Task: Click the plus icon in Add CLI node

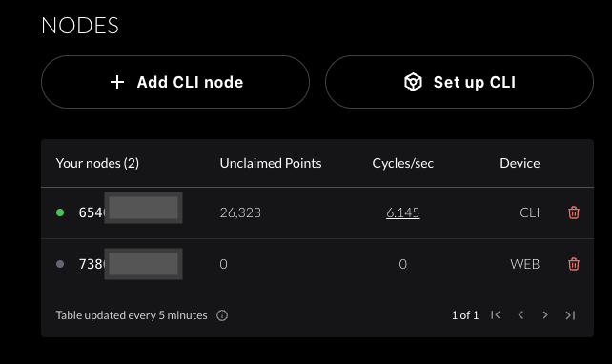Action: [117, 82]
